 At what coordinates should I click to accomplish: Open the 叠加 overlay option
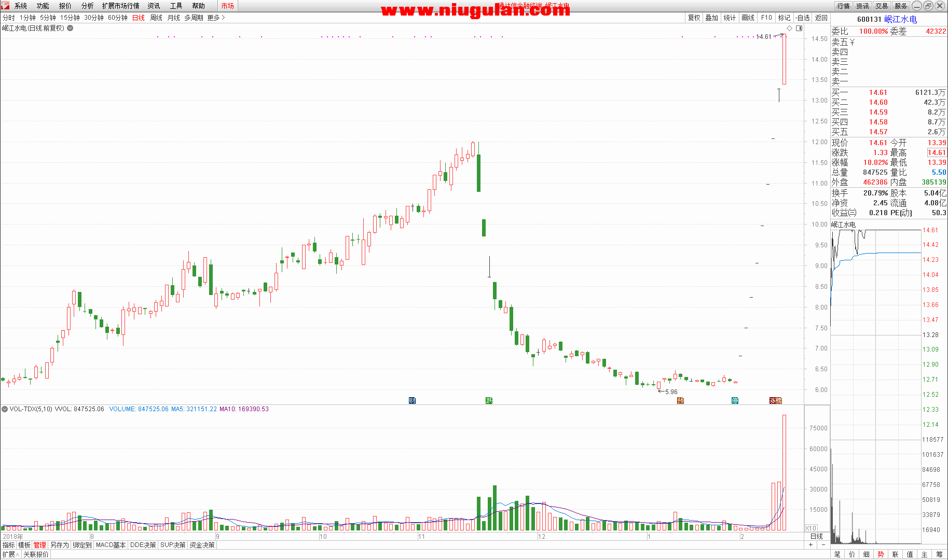(712, 18)
